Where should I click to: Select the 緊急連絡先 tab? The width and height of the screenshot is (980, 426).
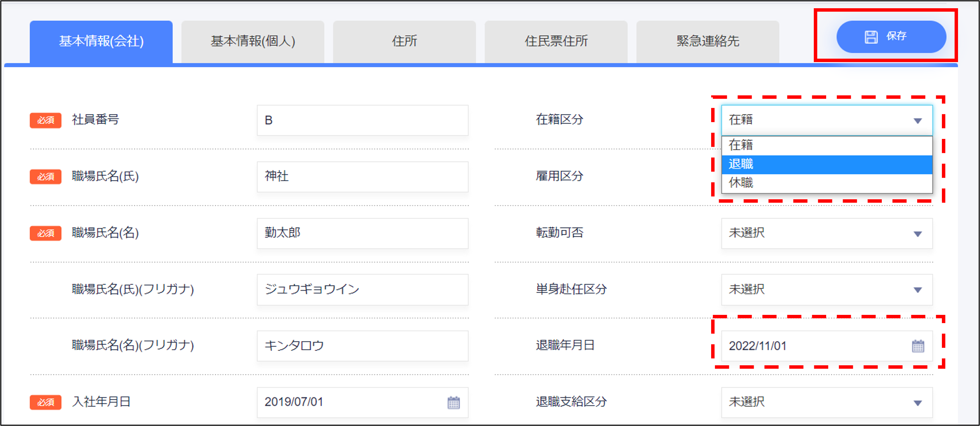(707, 42)
